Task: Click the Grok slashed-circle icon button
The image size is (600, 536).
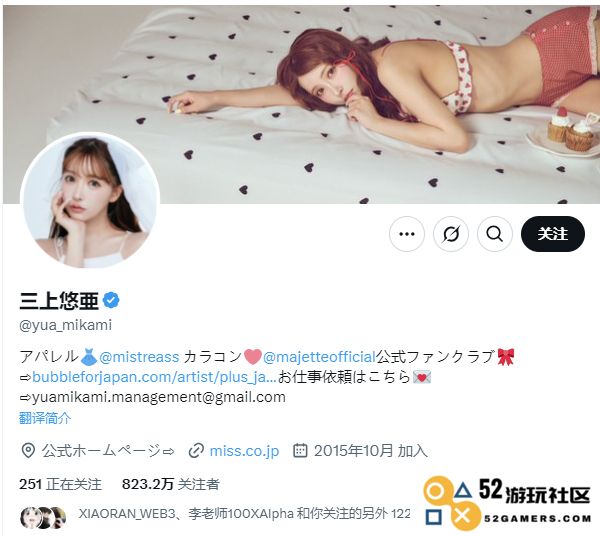Action: coord(451,234)
